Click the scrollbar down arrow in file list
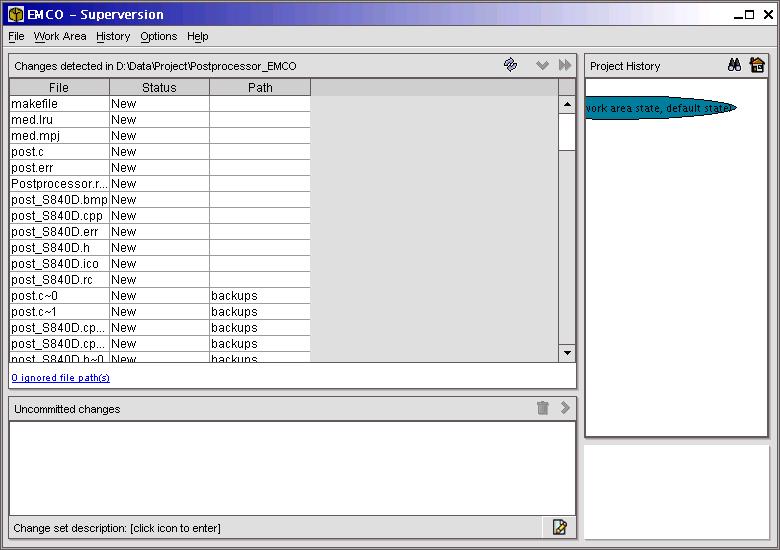The width and height of the screenshot is (780, 550). point(567,353)
